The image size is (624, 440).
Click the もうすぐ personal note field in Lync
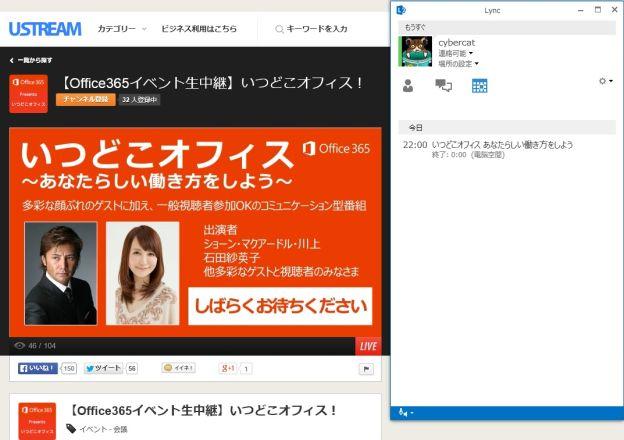pyautogui.click(x=507, y=27)
